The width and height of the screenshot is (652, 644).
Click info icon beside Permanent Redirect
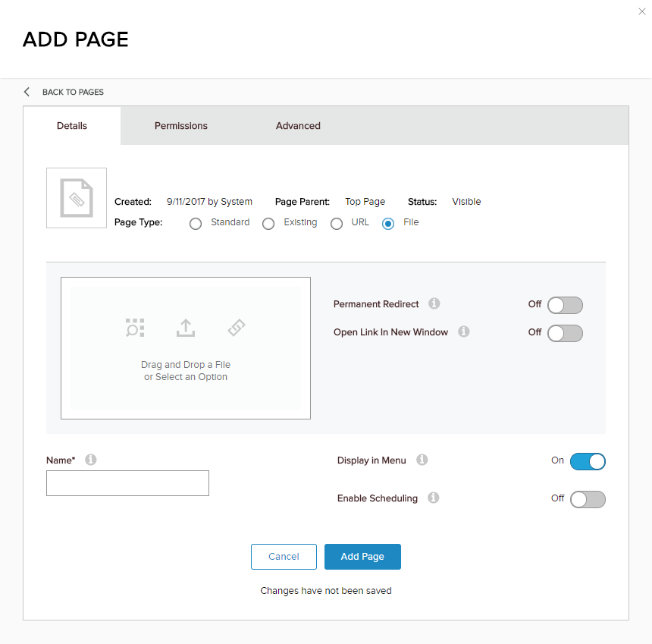click(434, 303)
